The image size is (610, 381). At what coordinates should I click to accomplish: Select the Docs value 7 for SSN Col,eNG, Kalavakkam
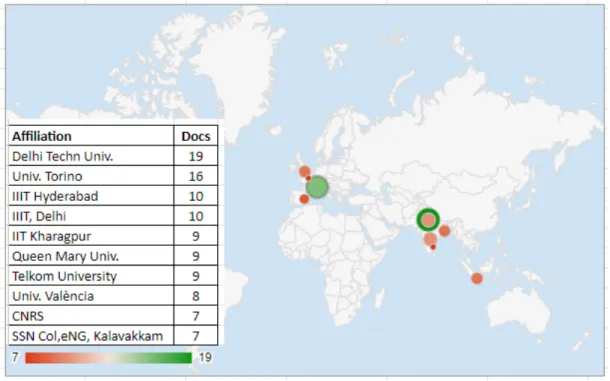pos(196,336)
